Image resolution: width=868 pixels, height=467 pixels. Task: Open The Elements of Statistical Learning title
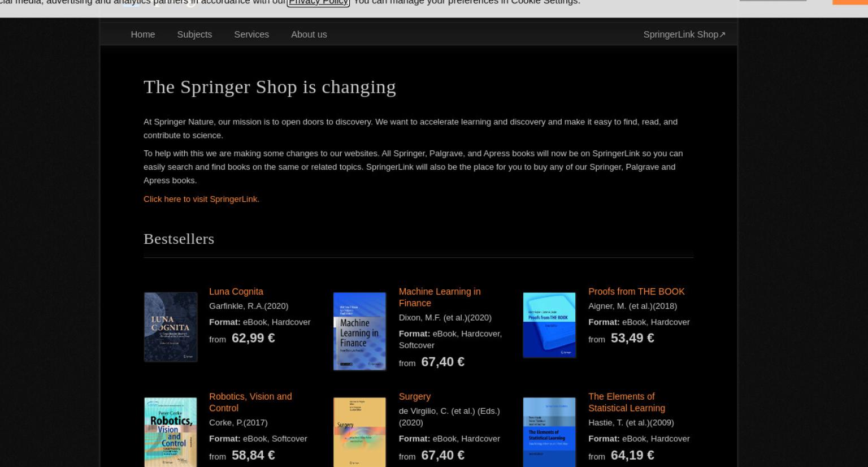pos(627,402)
